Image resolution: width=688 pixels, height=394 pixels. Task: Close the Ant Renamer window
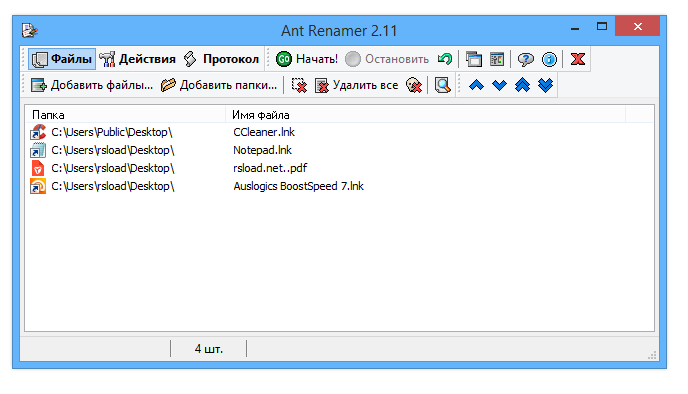(x=638, y=26)
